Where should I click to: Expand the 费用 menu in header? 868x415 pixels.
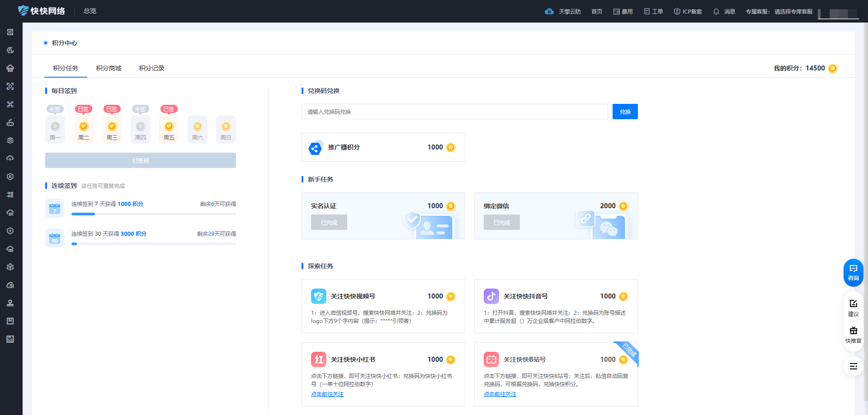(623, 12)
